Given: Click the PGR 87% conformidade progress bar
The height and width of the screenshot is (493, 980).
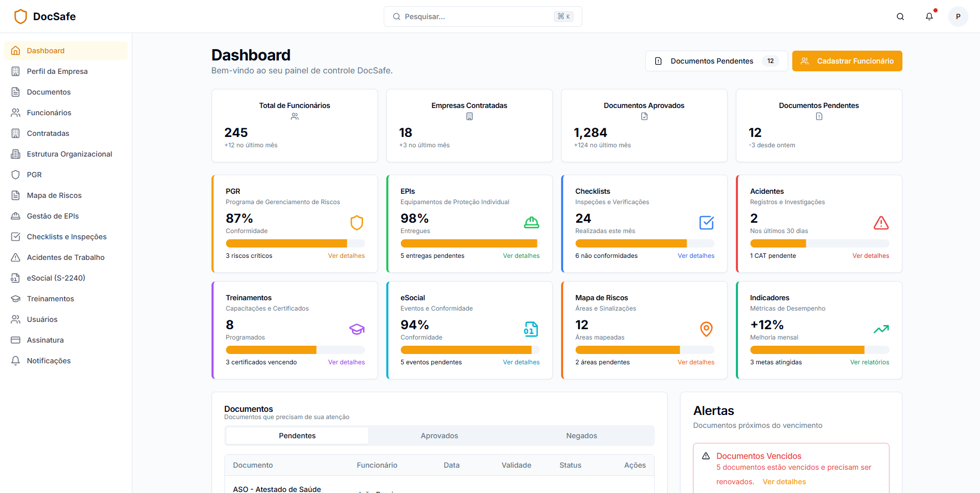Looking at the screenshot, I should [295, 243].
